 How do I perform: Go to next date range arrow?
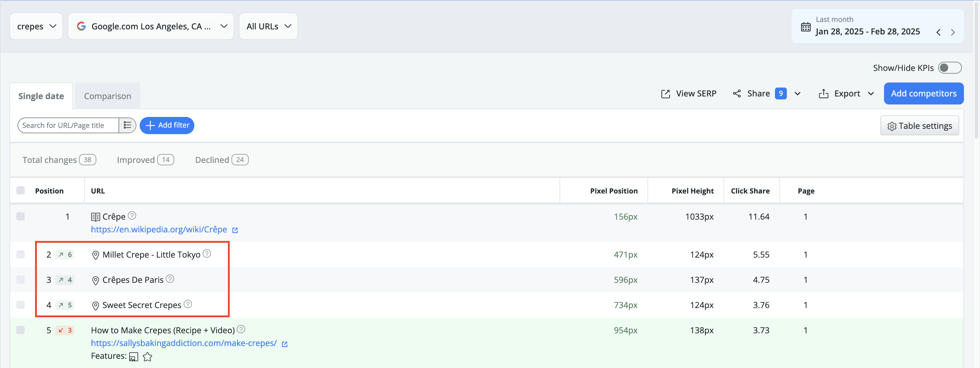point(953,32)
